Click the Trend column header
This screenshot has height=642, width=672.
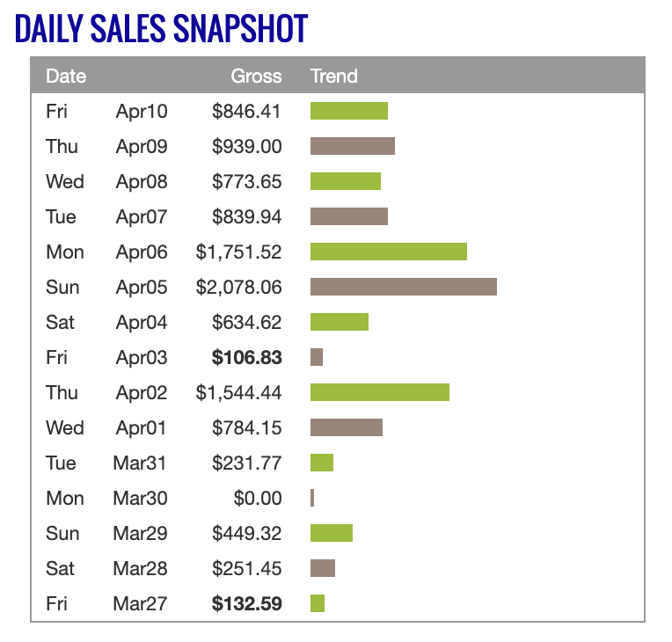click(x=334, y=76)
